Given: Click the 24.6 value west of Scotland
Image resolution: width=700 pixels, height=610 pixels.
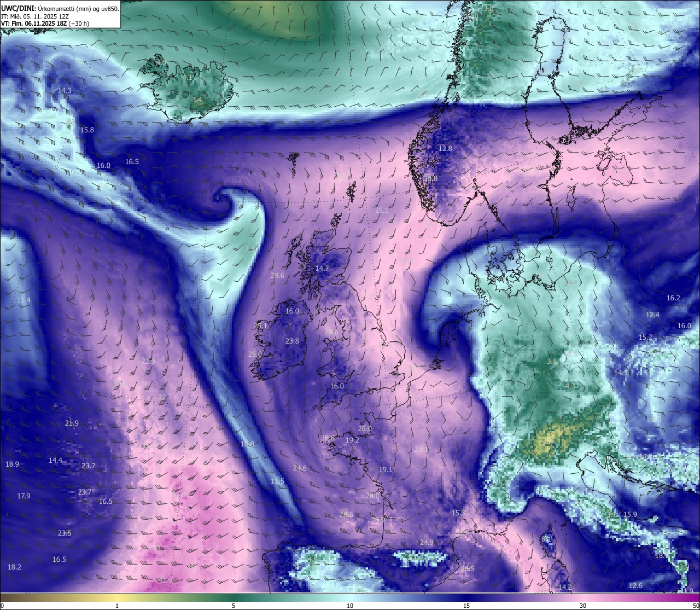Looking at the screenshot, I should tap(277, 276).
